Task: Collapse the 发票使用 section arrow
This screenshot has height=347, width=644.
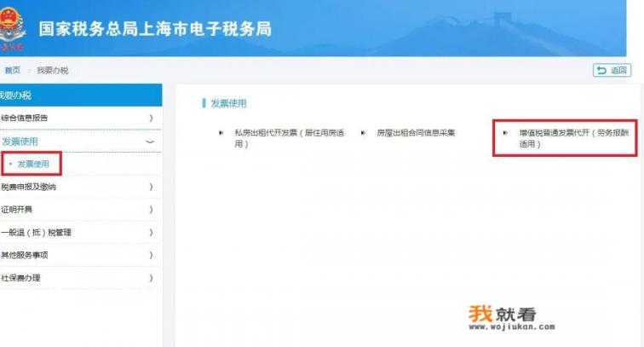Action: (x=150, y=142)
